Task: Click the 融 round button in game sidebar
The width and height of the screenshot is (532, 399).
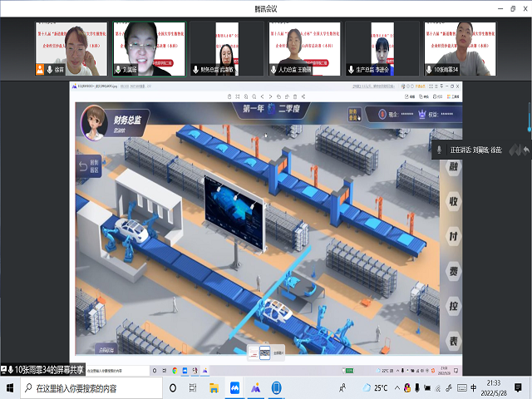Action: [x=453, y=165]
